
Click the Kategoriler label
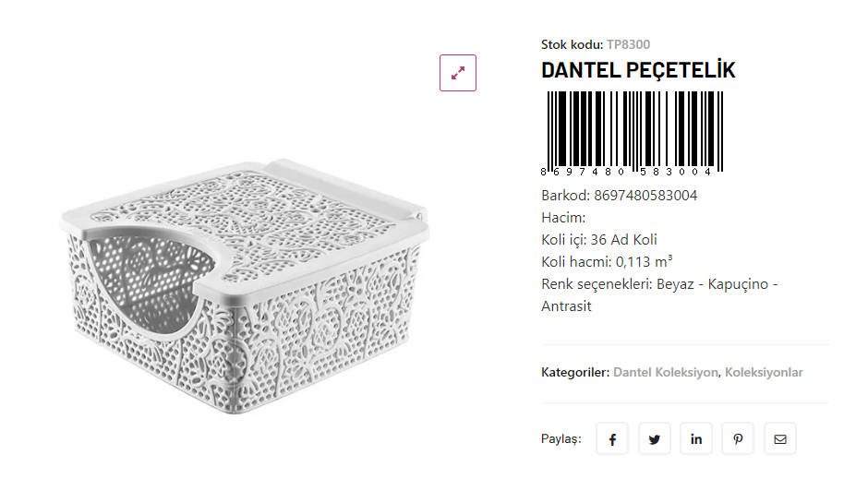pos(574,373)
